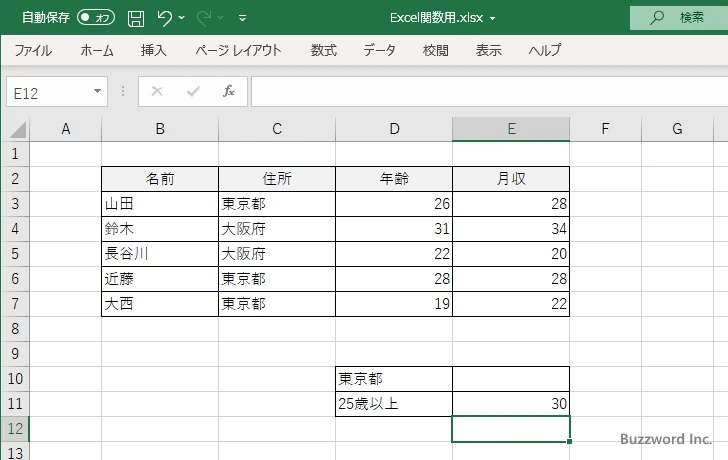Click 東京都 in 山田's row
The width and height of the screenshot is (728, 460).
point(277,204)
